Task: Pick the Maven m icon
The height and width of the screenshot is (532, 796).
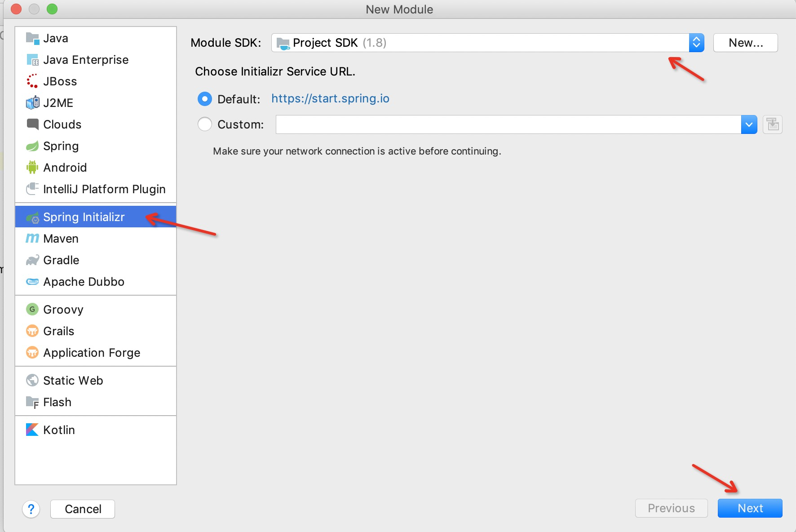Action: coord(32,239)
